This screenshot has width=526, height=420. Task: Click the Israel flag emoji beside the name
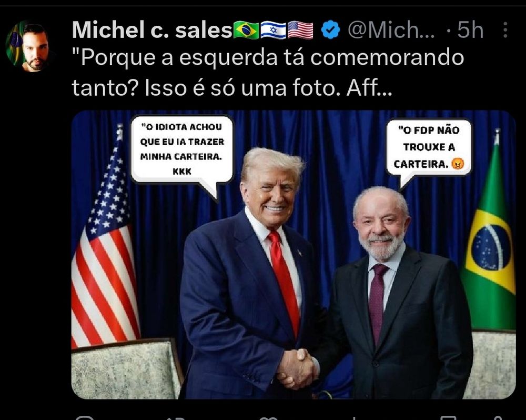coord(273,30)
